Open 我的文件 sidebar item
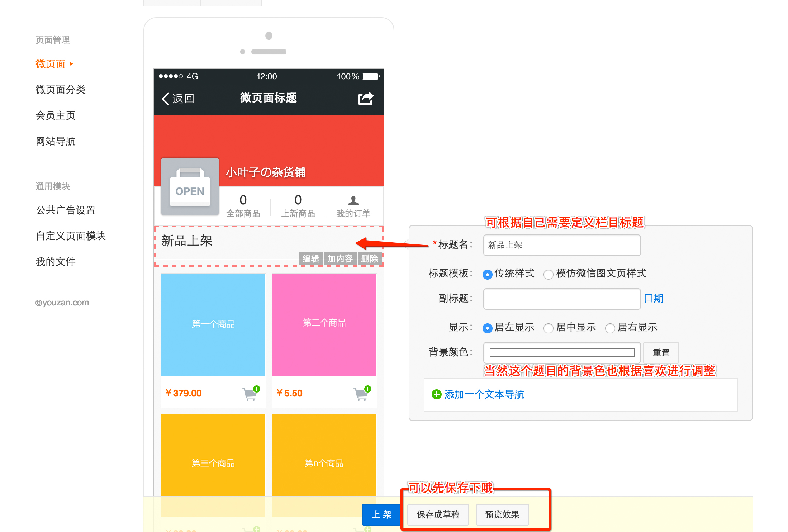This screenshot has width=788, height=532. coord(56,262)
